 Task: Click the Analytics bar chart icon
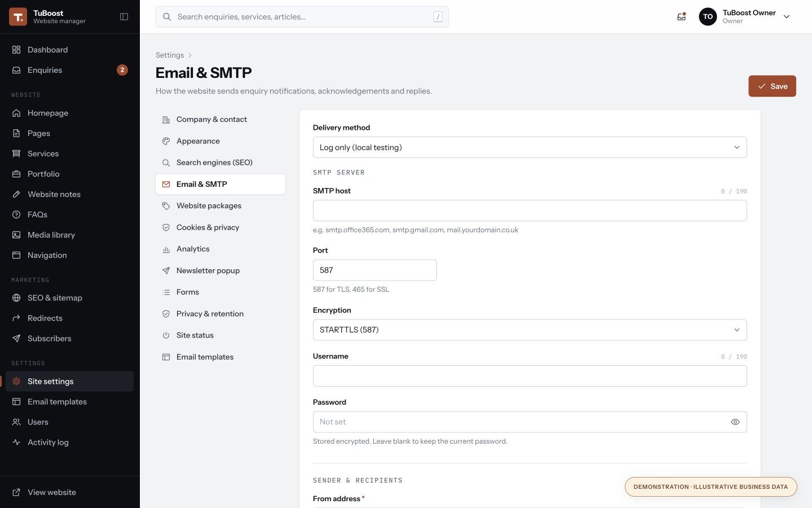[x=166, y=249]
